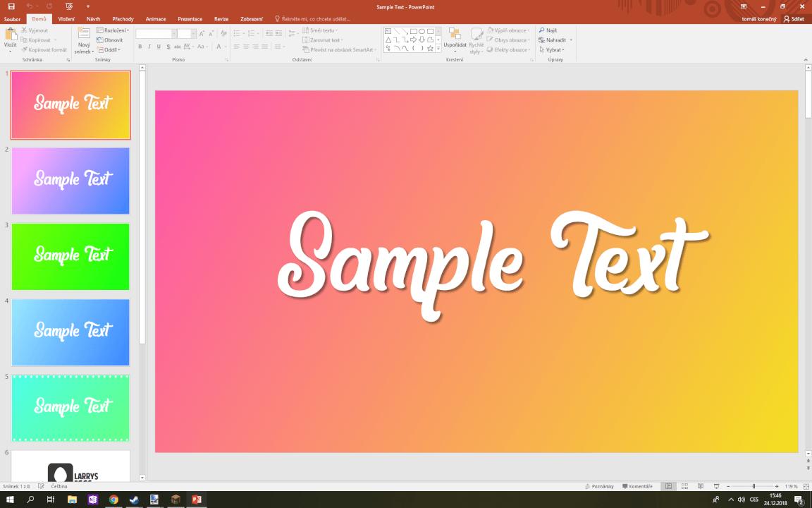Select slide 3 thumbnail with green gradient
This screenshot has width=812, height=508.
(x=70, y=256)
